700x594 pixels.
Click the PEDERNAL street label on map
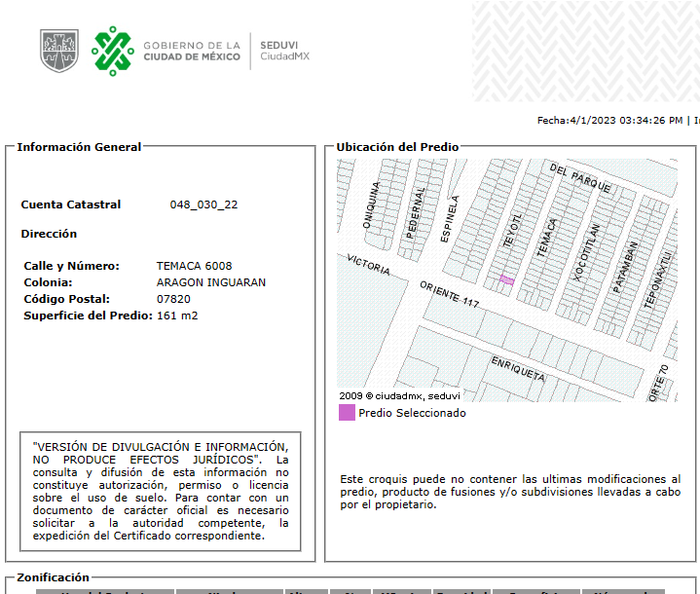(415, 212)
